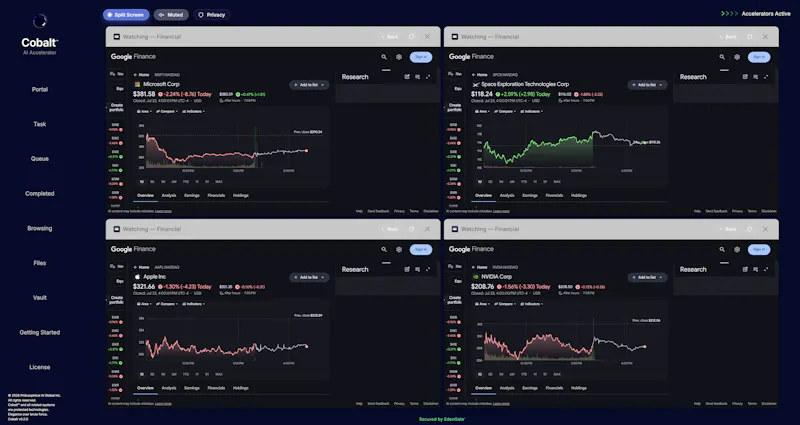Toggle the Privacy option
Image resolution: width=800 pixels, height=425 pixels.
click(x=212, y=15)
